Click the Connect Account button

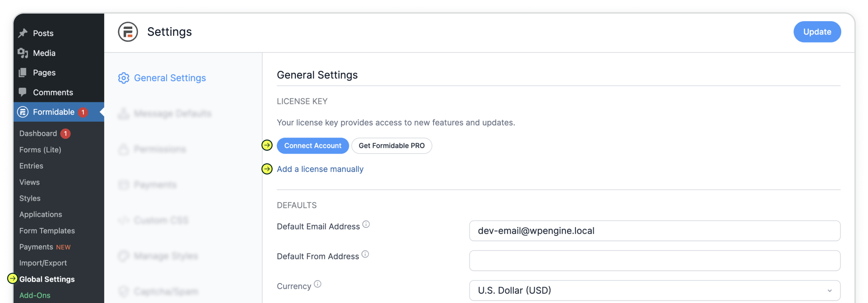pyautogui.click(x=313, y=146)
